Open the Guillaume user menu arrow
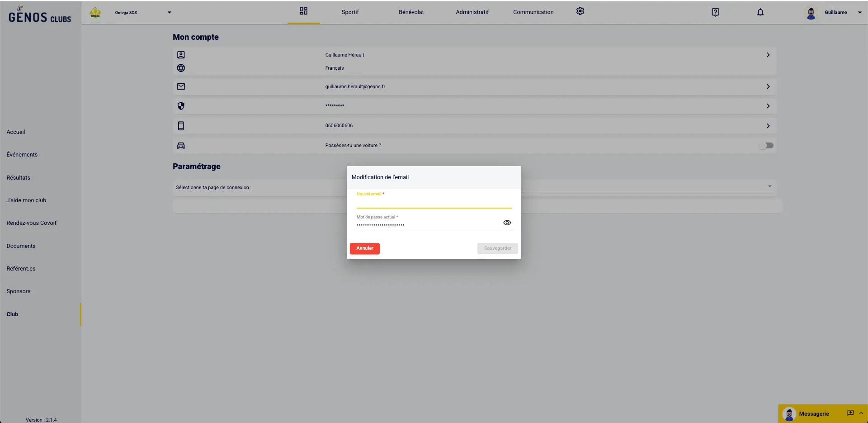Viewport: 868px width, 423px height. tap(859, 13)
